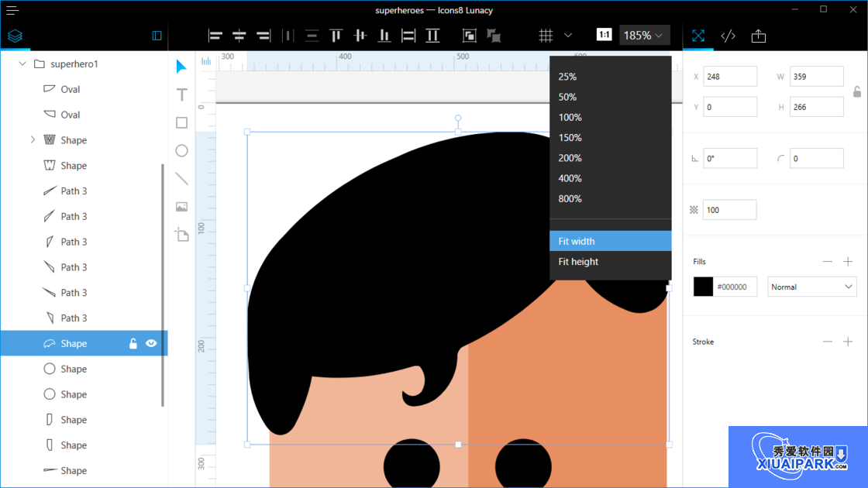The width and height of the screenshot is (868, 488).
Task: Align selected objects to top edge
Action: pyautogui.click(x=336, y=36)
